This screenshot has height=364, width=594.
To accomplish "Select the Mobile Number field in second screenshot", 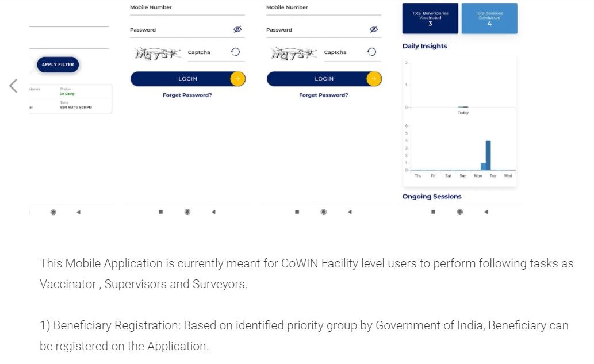I will coord(187,8).
